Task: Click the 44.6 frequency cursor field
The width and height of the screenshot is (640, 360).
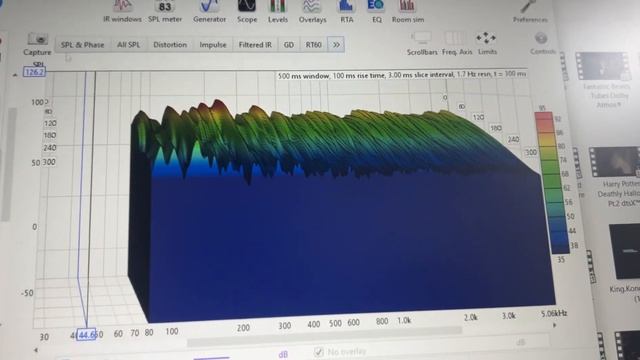Action: pos(87,335)
